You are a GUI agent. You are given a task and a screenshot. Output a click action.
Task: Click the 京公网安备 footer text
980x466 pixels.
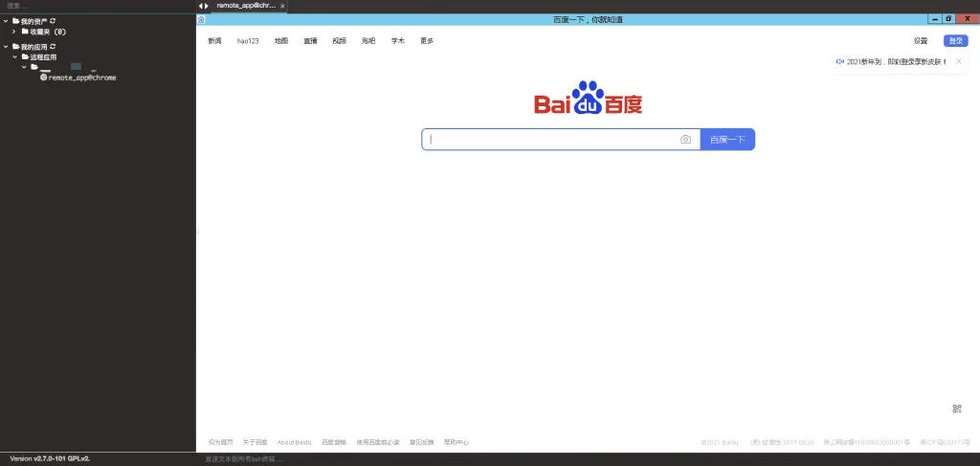click(867, 443)
